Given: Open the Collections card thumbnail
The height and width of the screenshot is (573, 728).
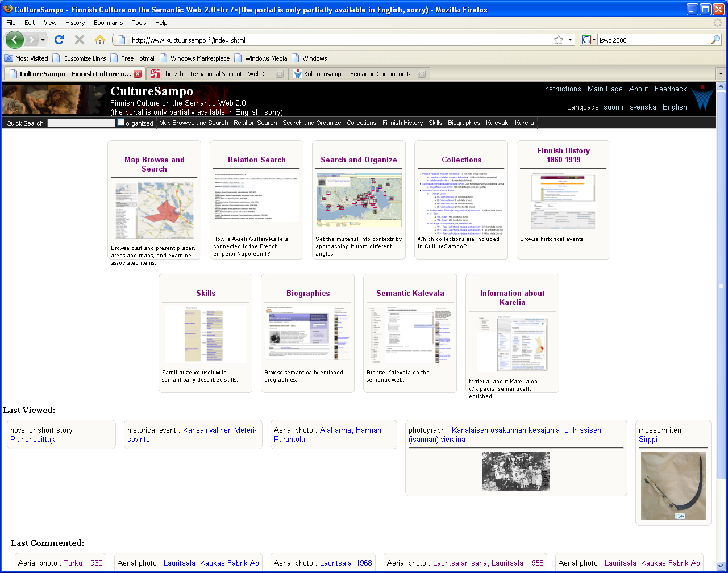Looking at the screenshot, I should [461, 203].
